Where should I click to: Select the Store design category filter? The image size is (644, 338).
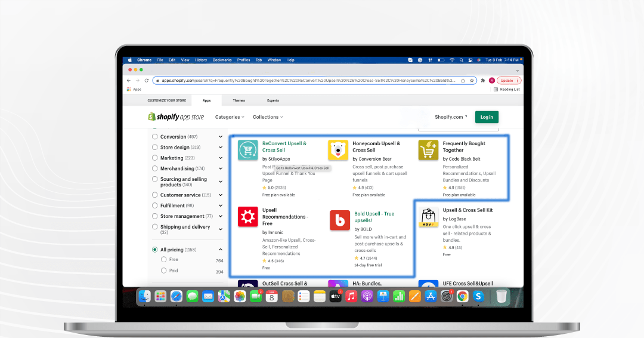[155, 148]
